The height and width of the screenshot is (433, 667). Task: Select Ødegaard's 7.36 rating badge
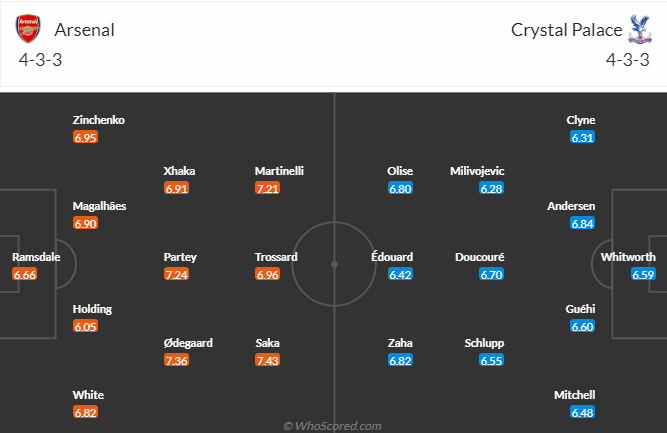coord(177,361)
